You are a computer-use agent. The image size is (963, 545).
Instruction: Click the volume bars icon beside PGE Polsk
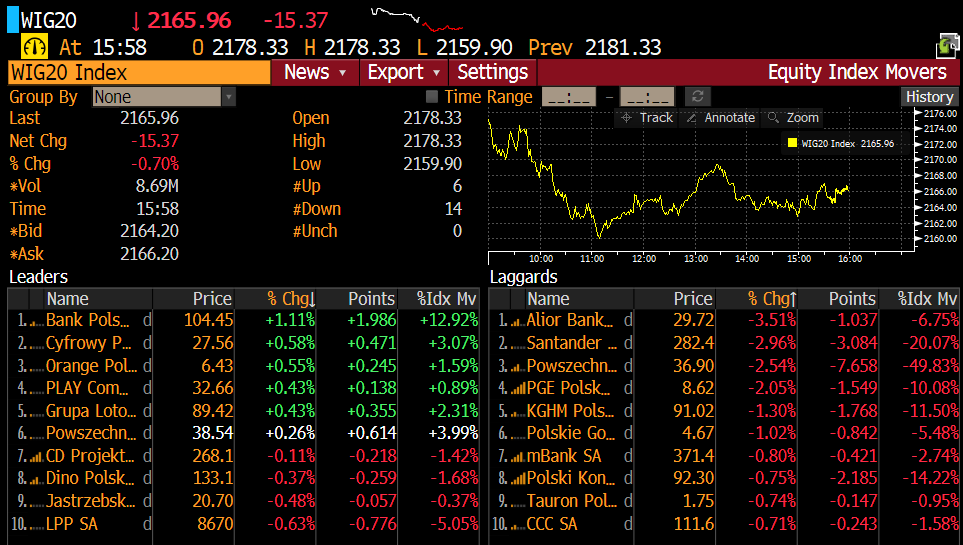(x=518, y=389)
